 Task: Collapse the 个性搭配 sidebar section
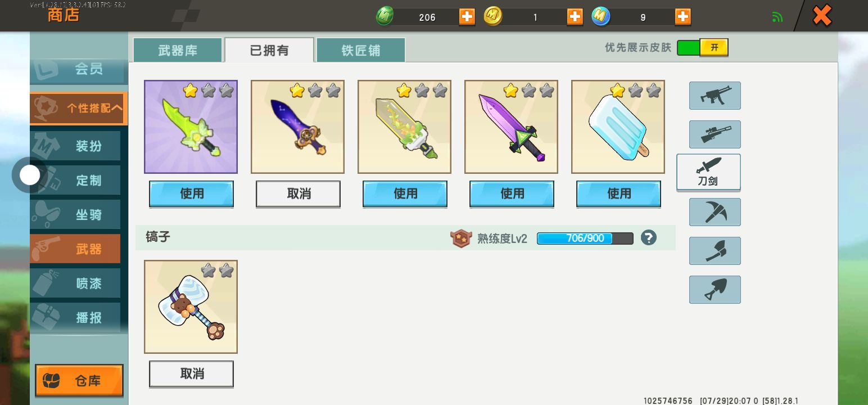pos(79,108)
